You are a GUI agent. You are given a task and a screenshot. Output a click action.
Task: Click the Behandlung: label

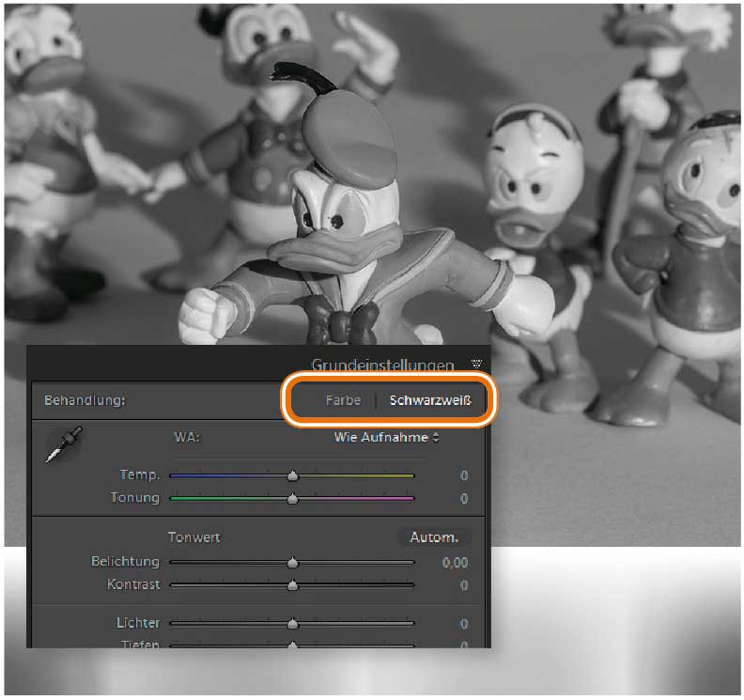pyautogui.click(x=85, y=400)
